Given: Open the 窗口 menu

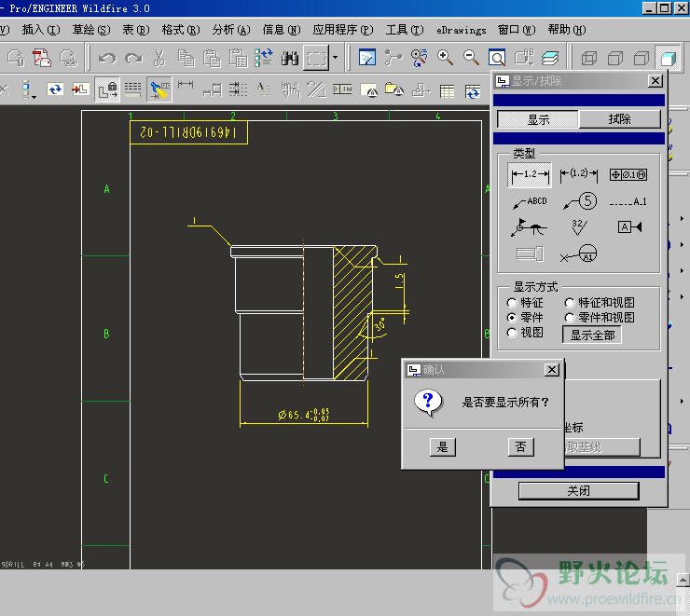Looking at the screenshot, I should click(x=517, y=30).
